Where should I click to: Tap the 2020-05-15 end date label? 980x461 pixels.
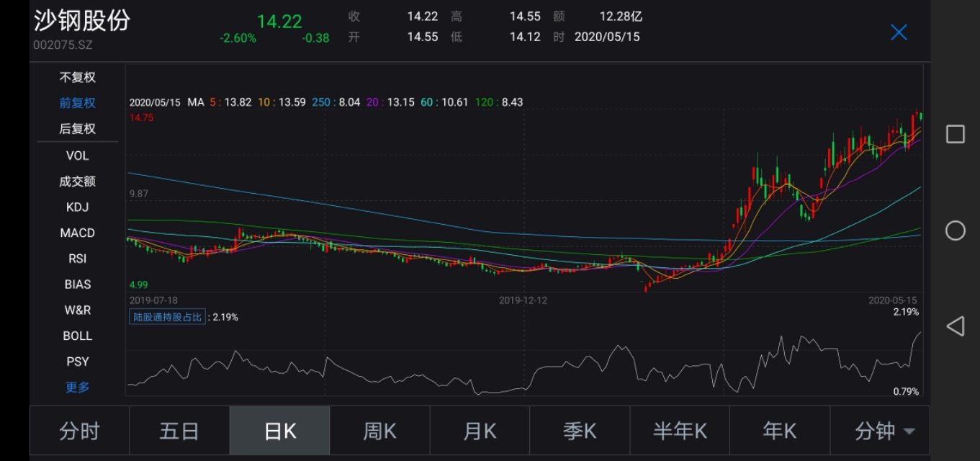click(892, 300)
